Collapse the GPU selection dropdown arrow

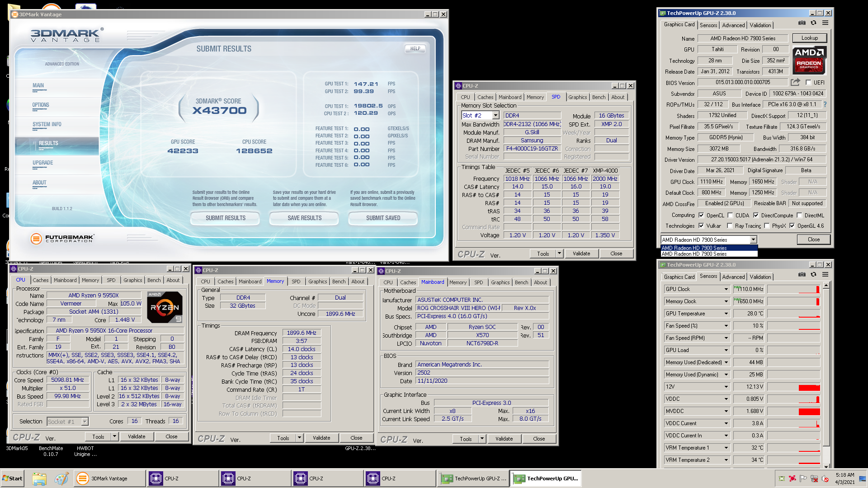[753, 240]
